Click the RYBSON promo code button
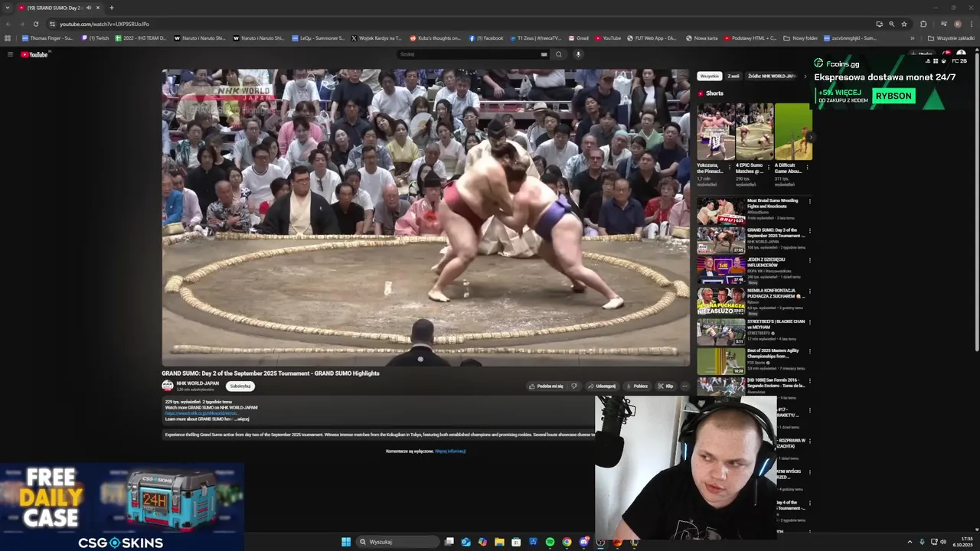980x551 pixels. pyautogui.click(x=894, y=96)
